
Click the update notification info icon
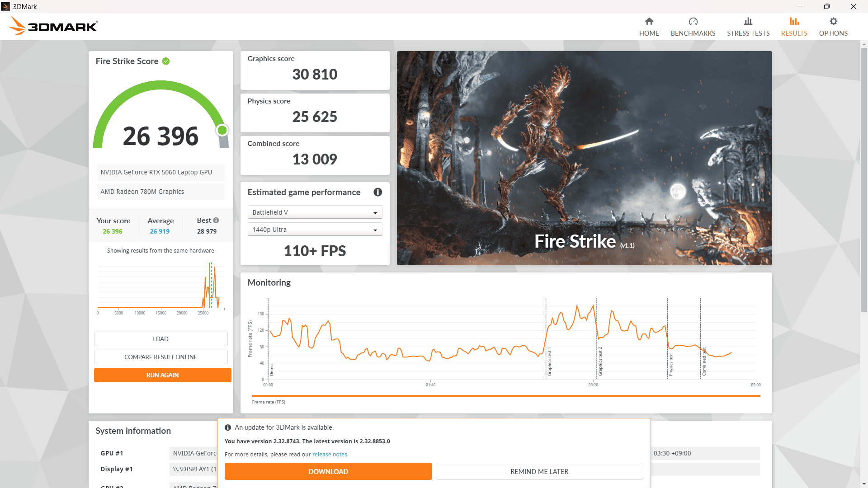click(x=228, y=427)
